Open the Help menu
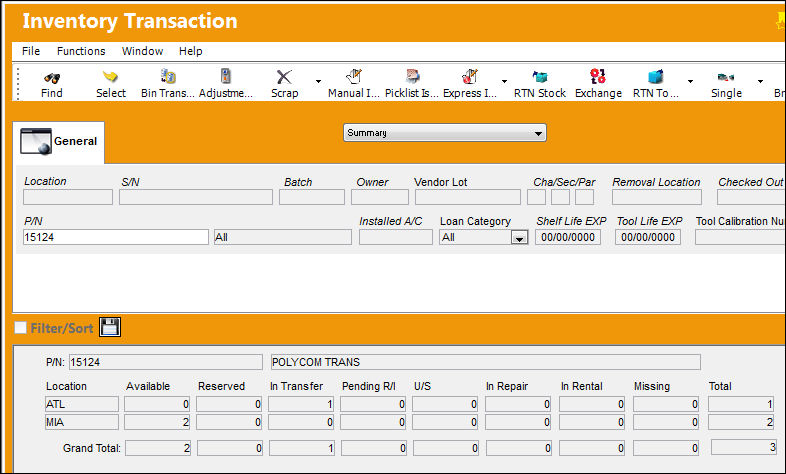Image resolution: width=786 pixels, height=474 pixels. [x=190, y=51]
